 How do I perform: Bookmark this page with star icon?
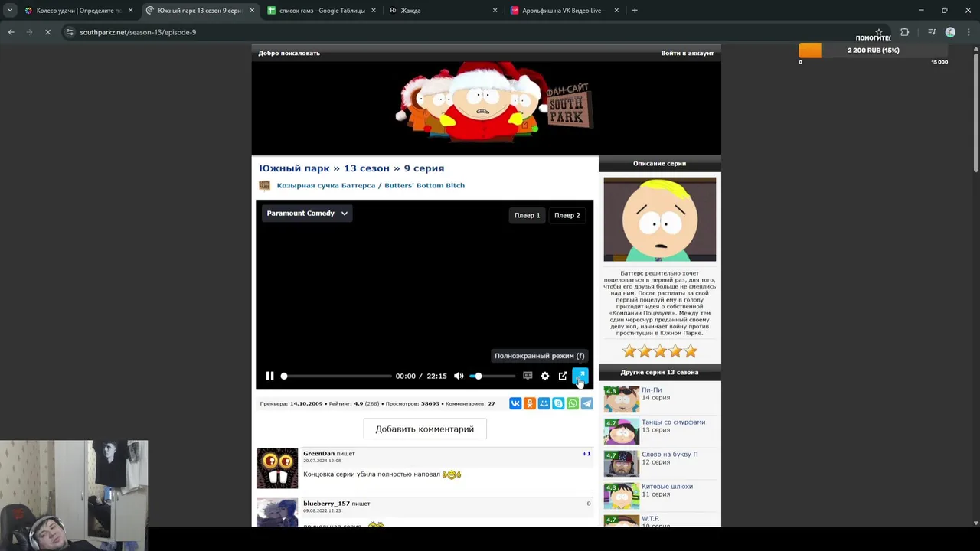(x=879, y=32)
